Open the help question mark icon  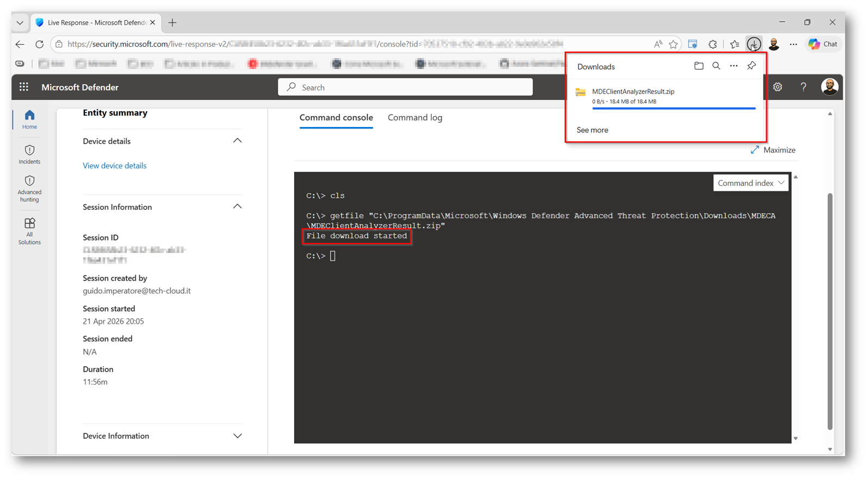click(x=803, y=87)
